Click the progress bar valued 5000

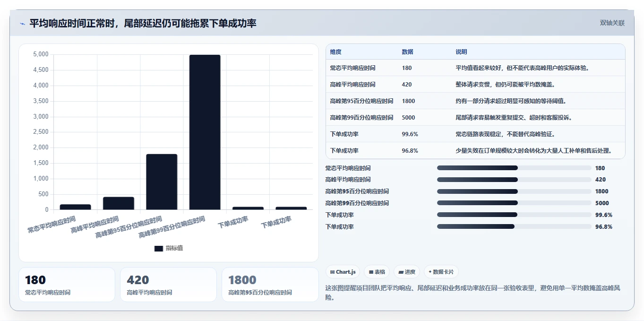click(514, 203)
